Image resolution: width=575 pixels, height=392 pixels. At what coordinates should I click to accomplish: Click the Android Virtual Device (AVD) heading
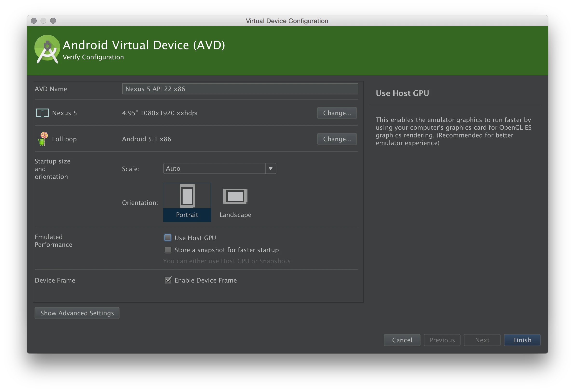coord(144,45)
